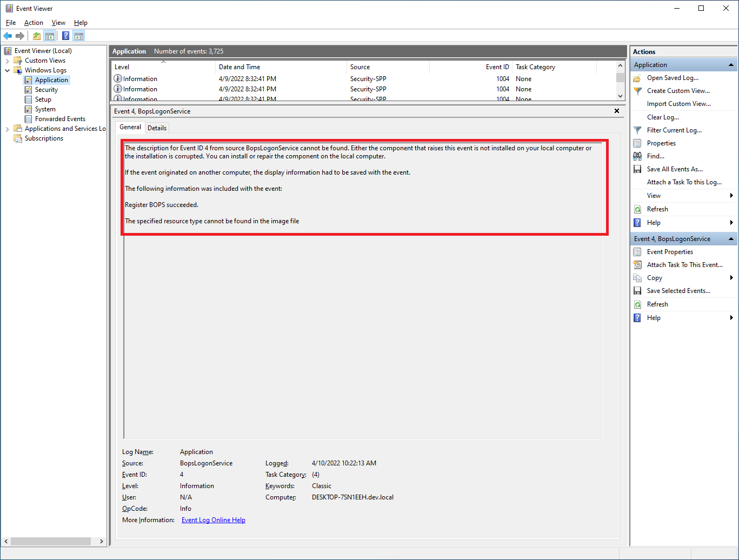Refresh the Application log via the green refresh icon

637,209
